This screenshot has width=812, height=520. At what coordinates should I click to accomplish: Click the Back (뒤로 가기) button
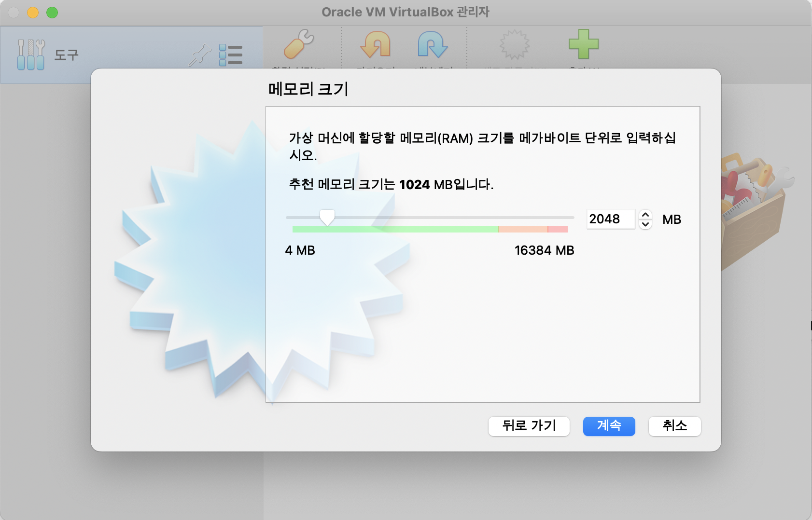[529, 426]
